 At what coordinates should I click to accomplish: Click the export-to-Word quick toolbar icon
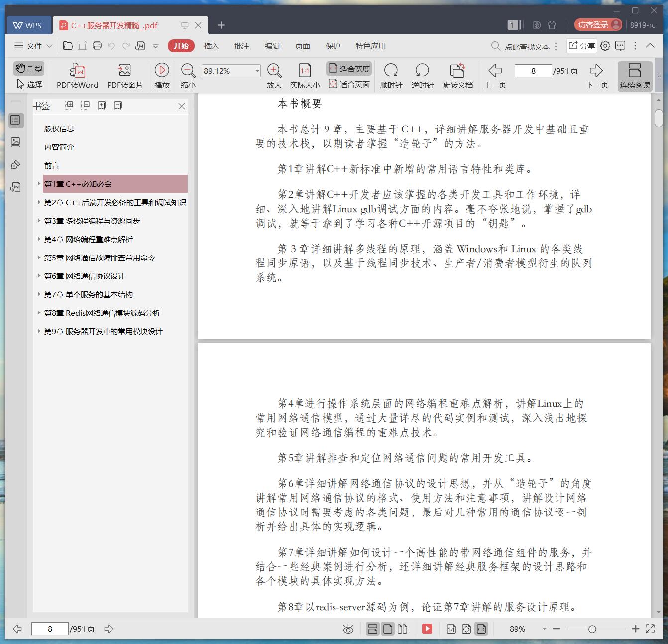tap(140, 46)
